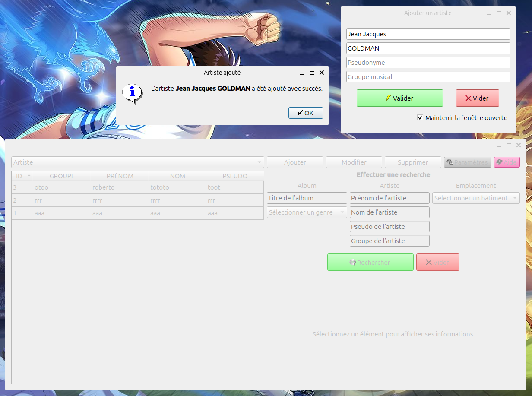Click the lightning Valider button

coord(399,98)
